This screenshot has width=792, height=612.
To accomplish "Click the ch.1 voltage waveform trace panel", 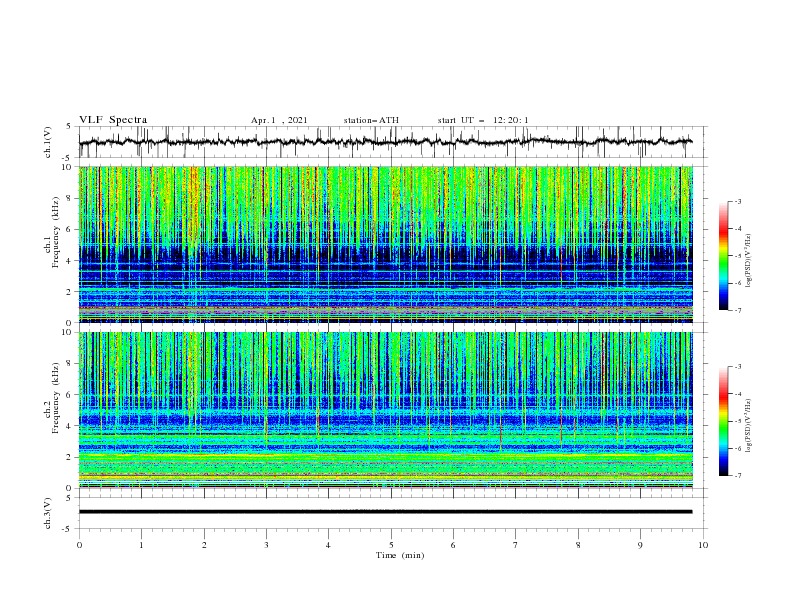I will tap(392, 142).
